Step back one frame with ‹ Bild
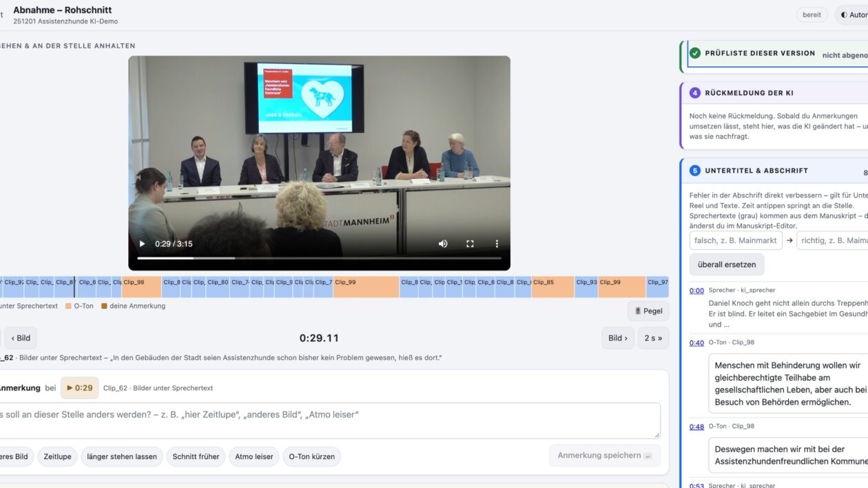 pyautogui.click(x=21, y=338)
